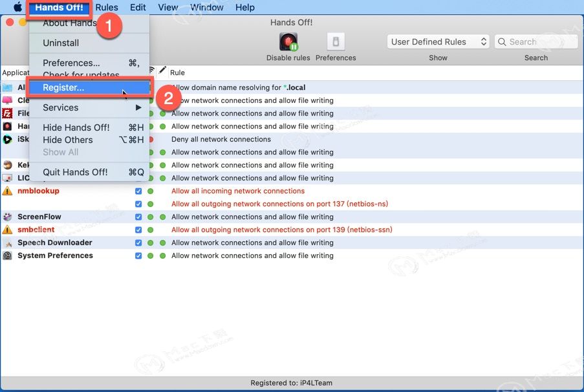Viewport: 584px width, 392px height.
Task: Click the iSk play-button app icon
Action: coord(7,139)
